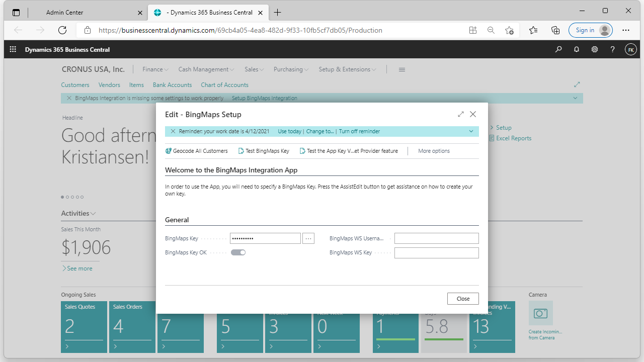Screen dimensions: 644x362
Task: Click See more under Sales This Month
Action: [77, 268]
